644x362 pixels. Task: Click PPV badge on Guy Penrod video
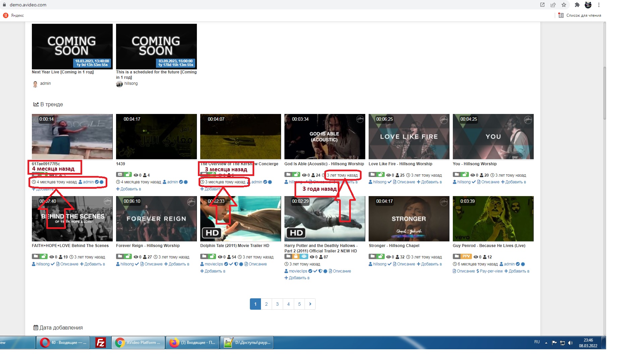tap(466, 256)
